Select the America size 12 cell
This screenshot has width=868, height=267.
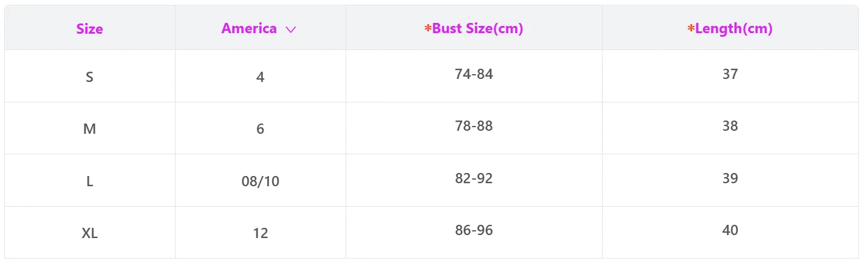tap(261, 233)
